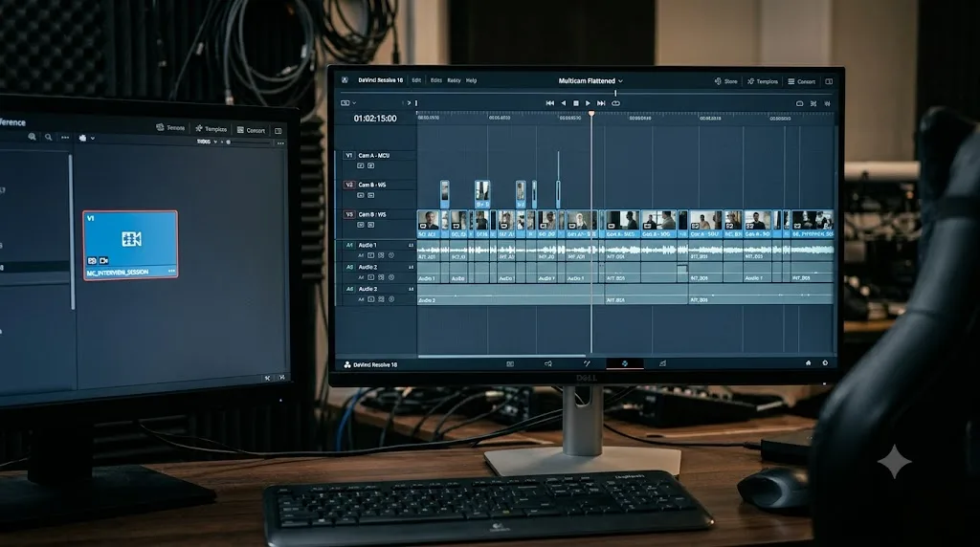Skip to first frame in transport controls
Image resolution: width=980 pixels, height=547 pixels.
(x=550, y=103)
